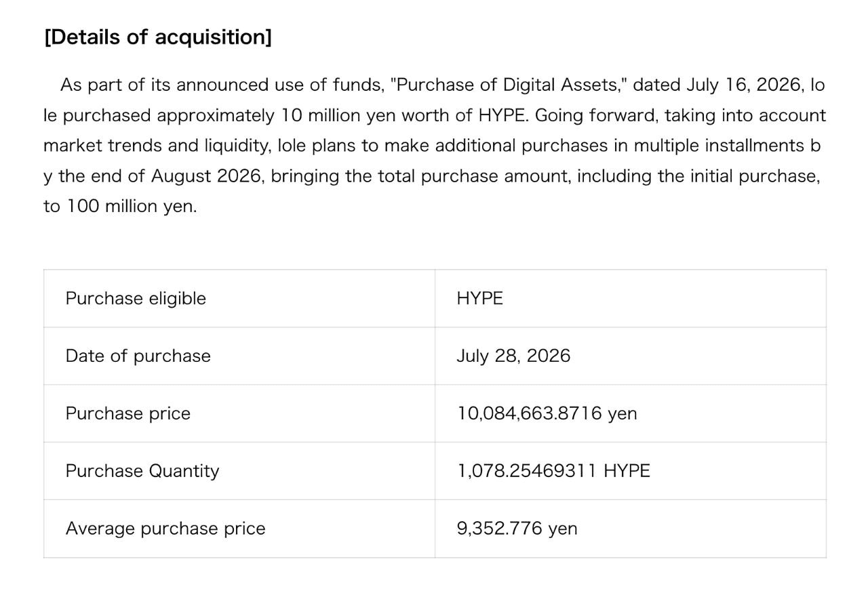Click the "July 16, 2026" date in paragraph
Image resolution: width=868 pixels, height=597 pixels.
745,85
